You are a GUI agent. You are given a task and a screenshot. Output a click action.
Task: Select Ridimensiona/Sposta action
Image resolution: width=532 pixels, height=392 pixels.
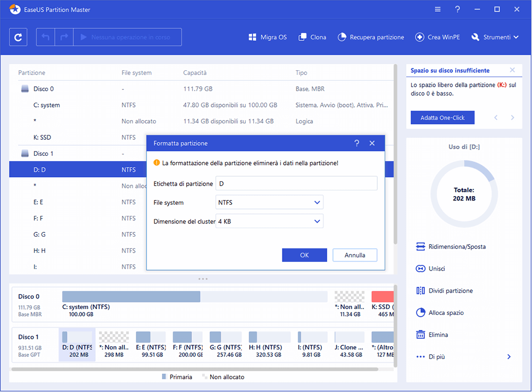[451, 246]
